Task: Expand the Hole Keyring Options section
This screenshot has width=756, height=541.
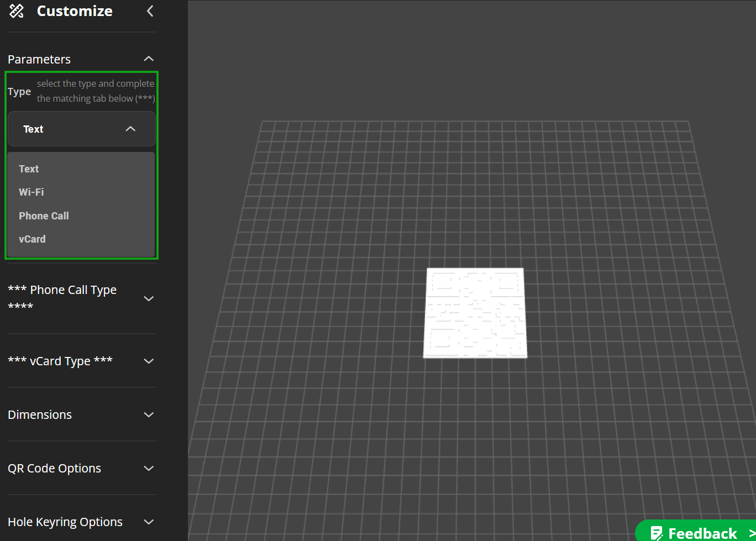Action: click(x=82, y=522)
